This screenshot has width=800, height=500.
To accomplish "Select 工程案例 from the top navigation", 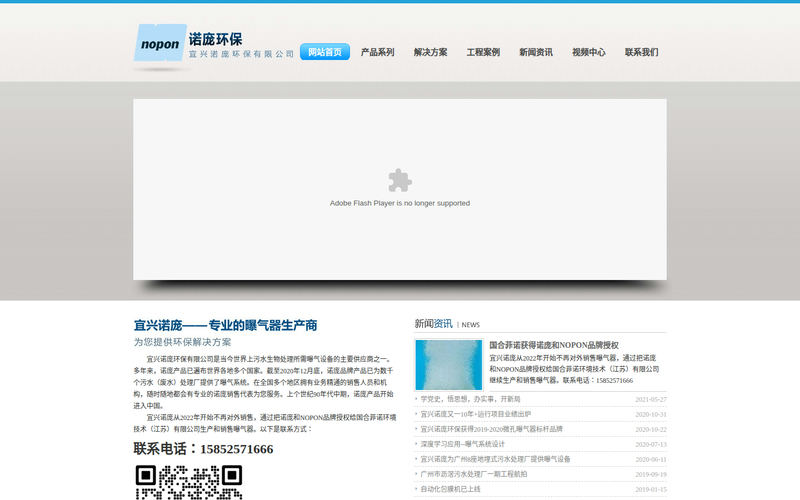I will pos(483,52).
